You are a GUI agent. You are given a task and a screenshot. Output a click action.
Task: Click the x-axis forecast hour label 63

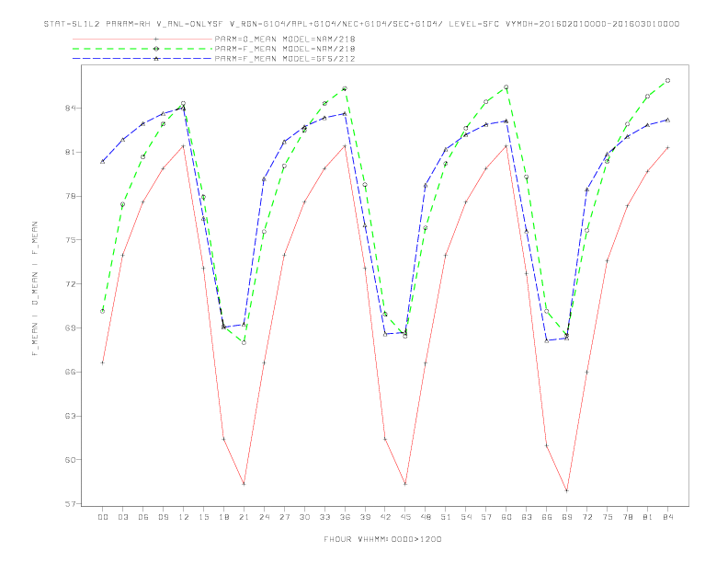click(x=527, y=517)
